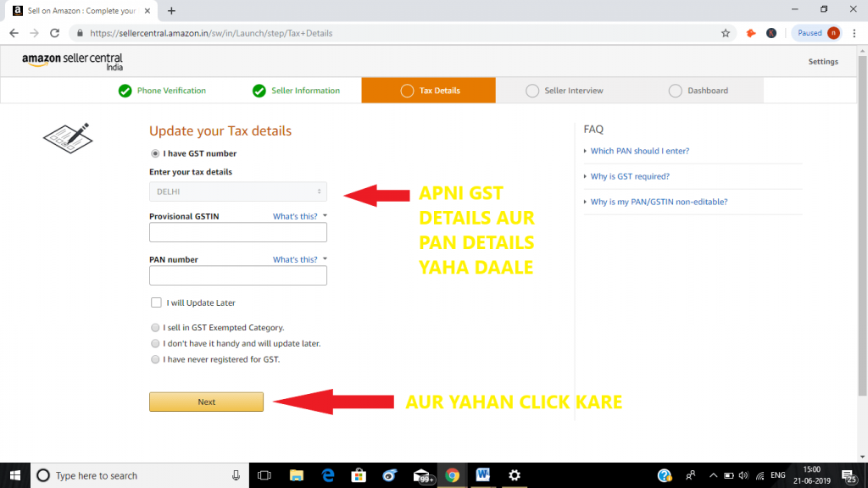The image size is (868, 488).
Task: Expand 'Why is GST required?' FAQ
Action: [x=630, y=176]
